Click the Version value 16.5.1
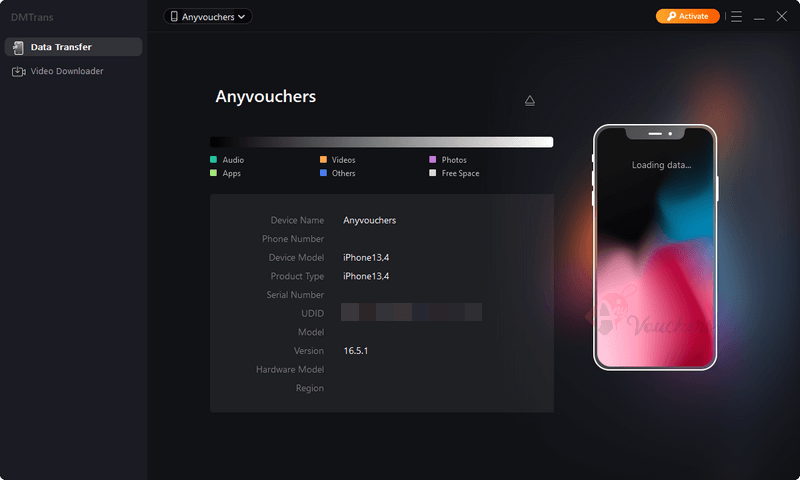This screenshot has height=480, width=800. (x=357, y=351)
